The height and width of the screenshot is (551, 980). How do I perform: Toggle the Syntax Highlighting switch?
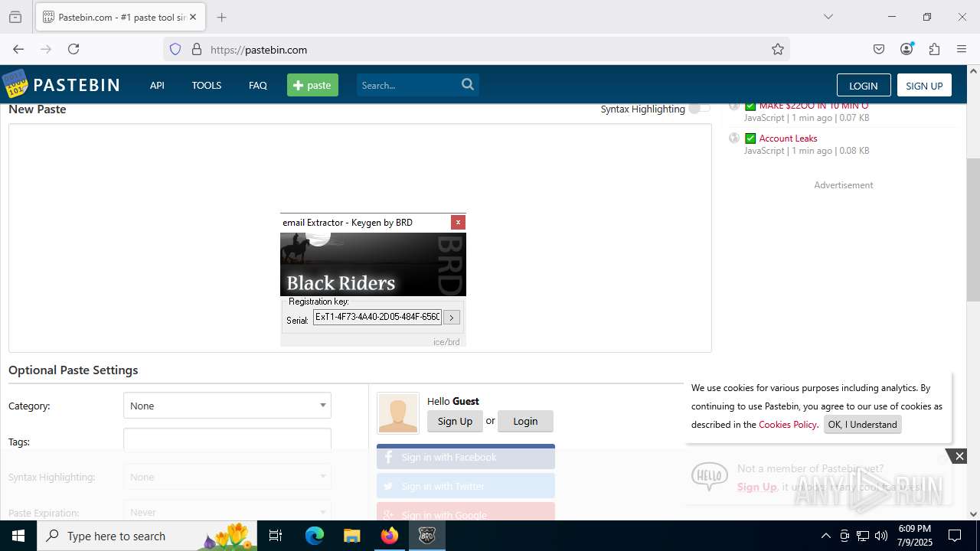coord(699,109)
